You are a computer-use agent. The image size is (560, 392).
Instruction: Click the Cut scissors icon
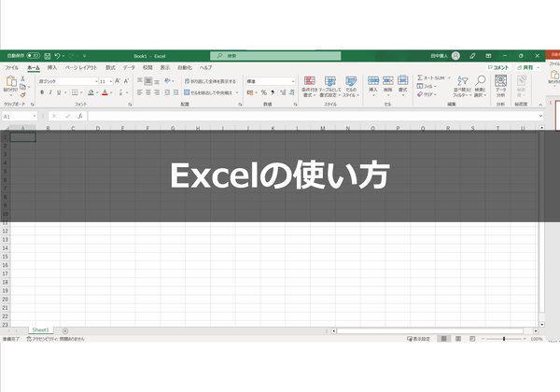22,78
